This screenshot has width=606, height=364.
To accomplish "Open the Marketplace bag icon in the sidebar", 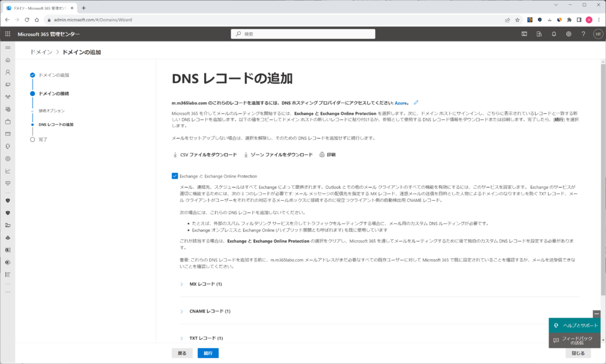I will (x=8, y=122).
